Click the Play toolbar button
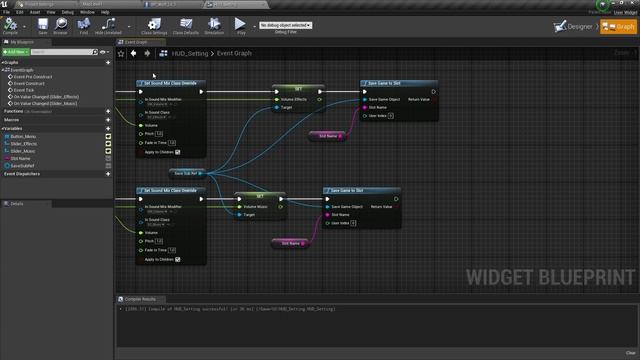Viewport: 640px width, 360px height. pyautogui.click(x=240, y=25)
